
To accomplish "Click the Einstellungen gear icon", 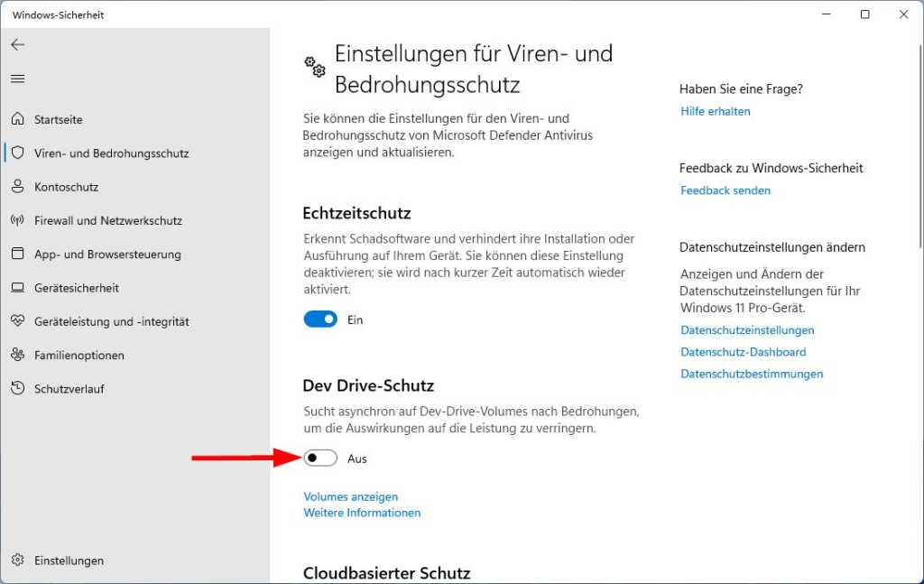I will pos(19,560).
